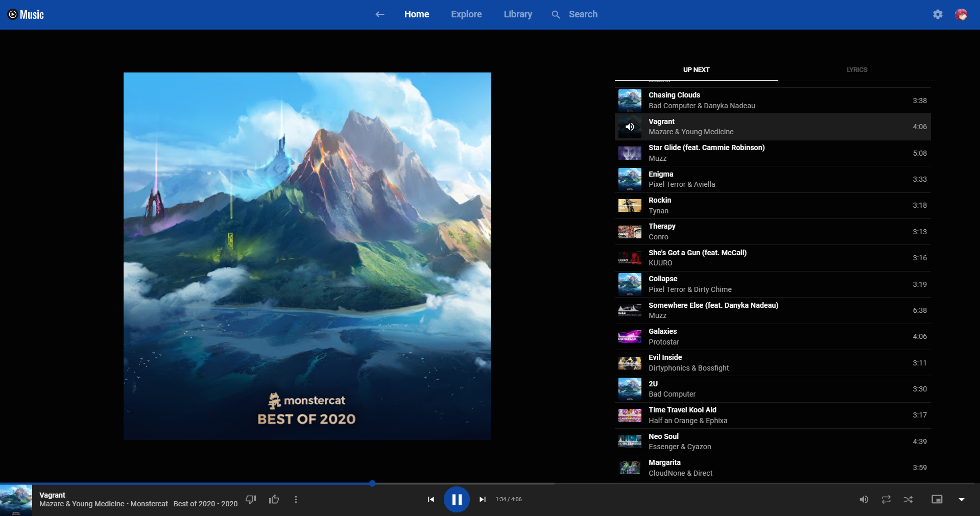Mute the player volume
This screenshot has width=980, height=516.
tap(864, 499)
